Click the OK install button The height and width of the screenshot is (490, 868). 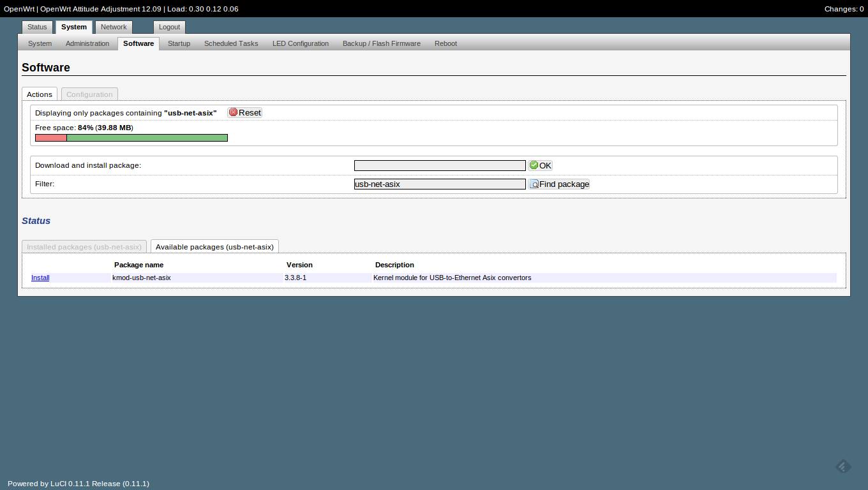(540, 165)
